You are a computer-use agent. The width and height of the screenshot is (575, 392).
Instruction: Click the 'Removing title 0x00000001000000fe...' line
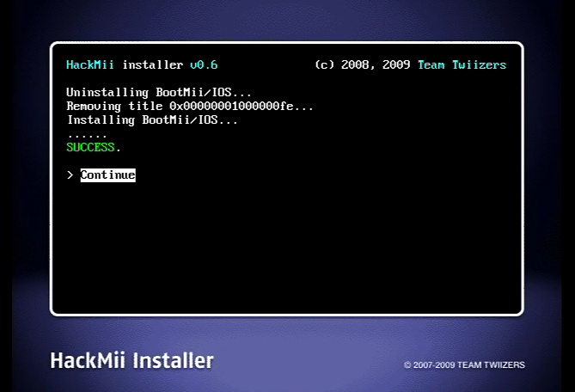click(190, 107)
